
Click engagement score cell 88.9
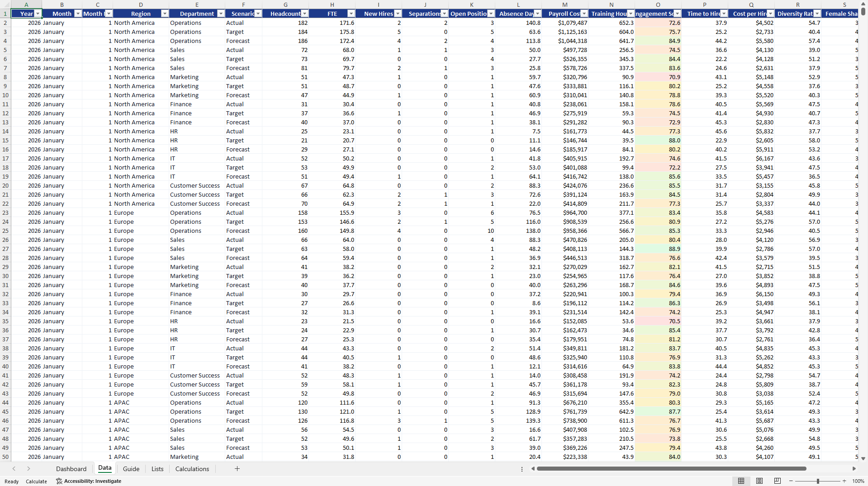658,249
